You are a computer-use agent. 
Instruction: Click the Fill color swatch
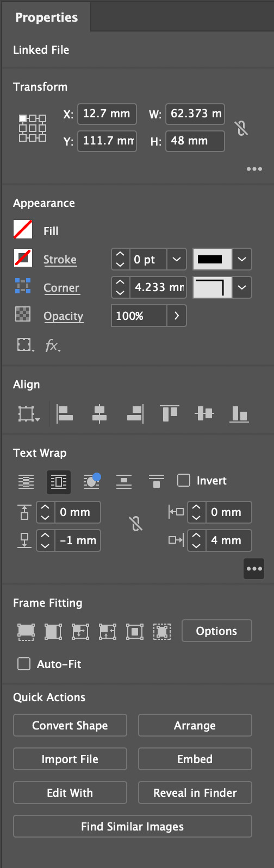[23, 230]
